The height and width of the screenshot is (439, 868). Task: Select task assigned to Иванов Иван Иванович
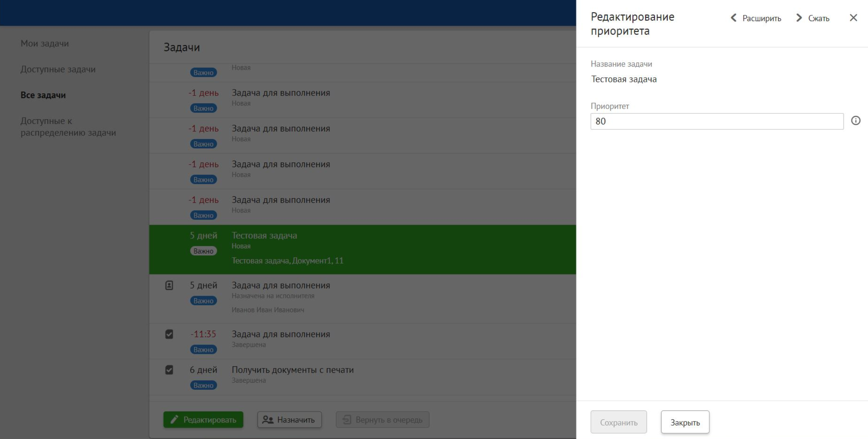[362, 298]
